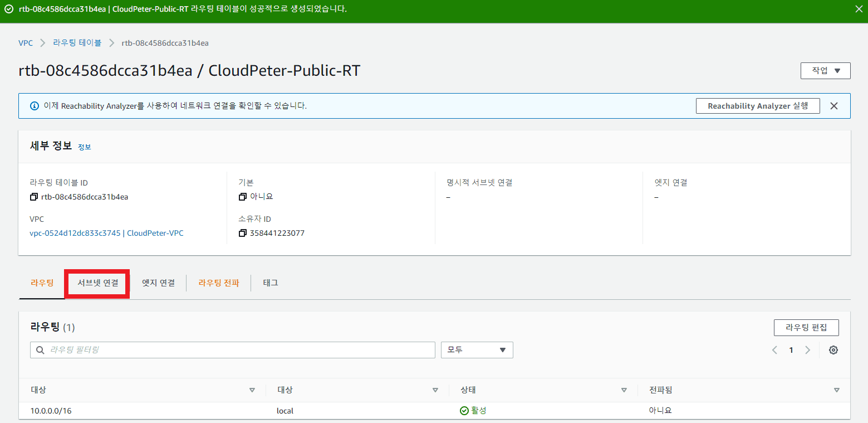Screen dimensions: 868x423
Task: Dismiss the green success notification banner
Action: click(x=859, y=9)
